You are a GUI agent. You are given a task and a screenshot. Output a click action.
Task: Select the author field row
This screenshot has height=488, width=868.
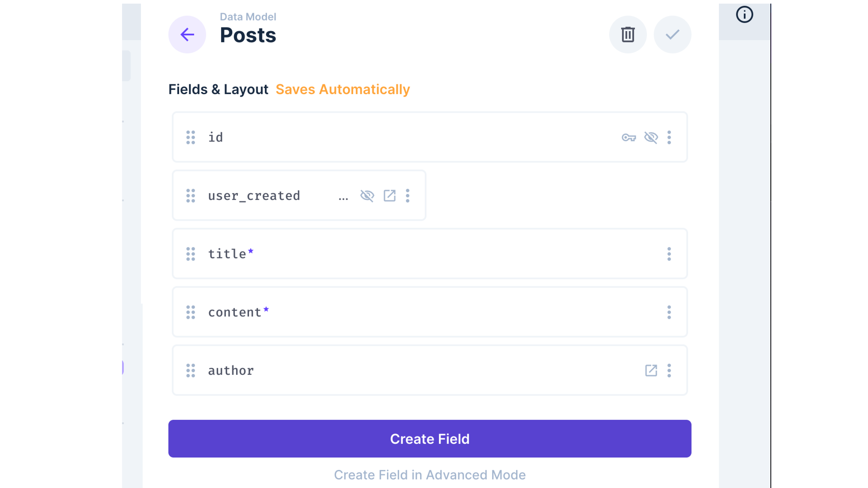pyautogui.click(x=404, y=371)
